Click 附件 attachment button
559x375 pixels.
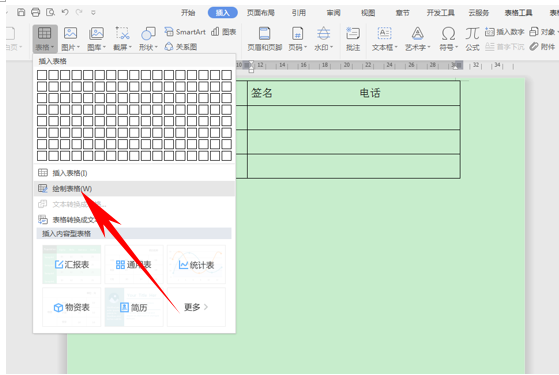pos(542,46)
